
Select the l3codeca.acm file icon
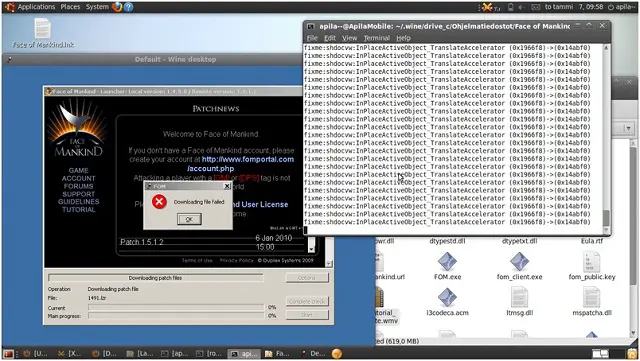(x=447, y=301)
